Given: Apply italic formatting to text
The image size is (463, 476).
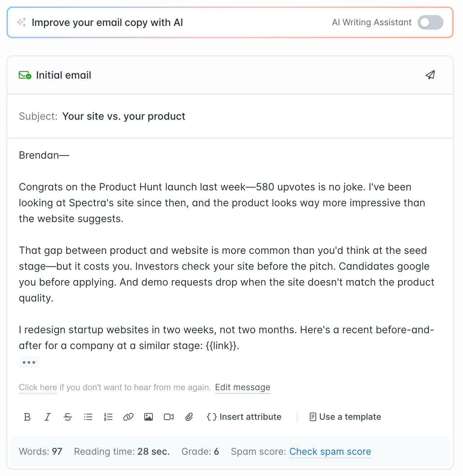Looking at the screenshot, I should [47, 417].
